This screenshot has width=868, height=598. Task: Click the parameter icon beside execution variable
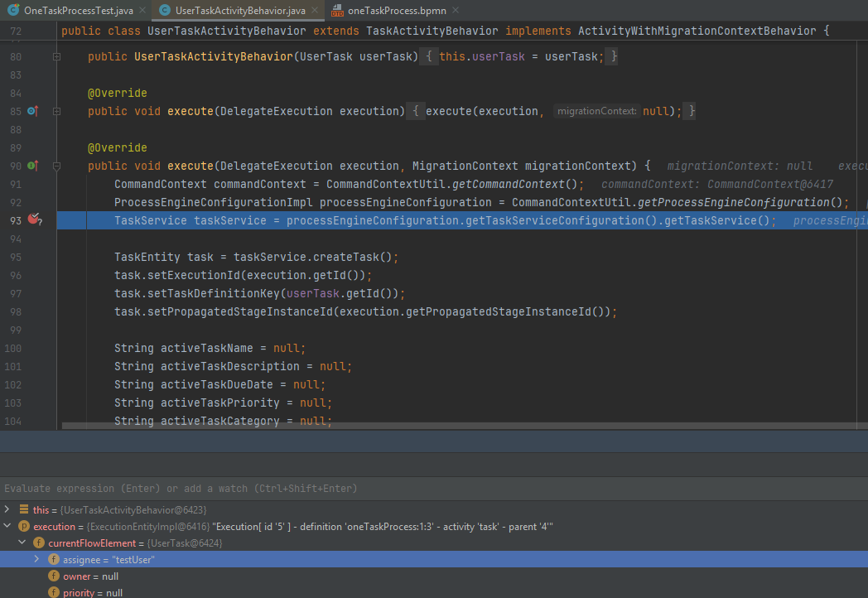click(25, 526)
